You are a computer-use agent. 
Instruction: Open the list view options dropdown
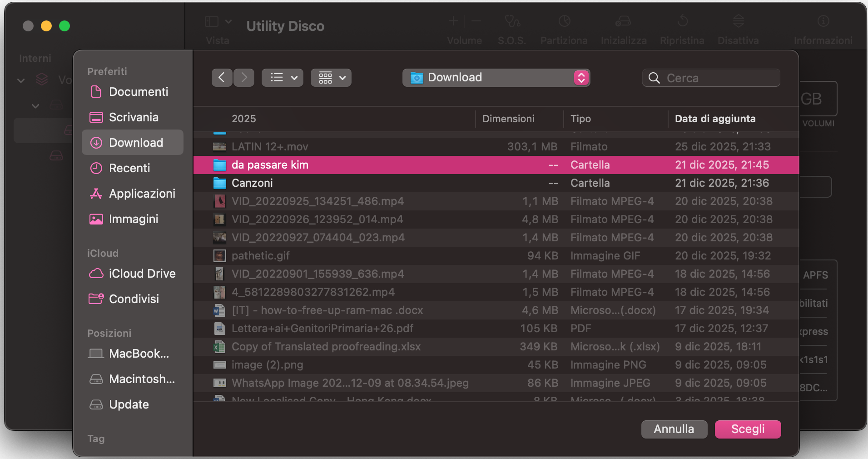[x=283, y=78]
